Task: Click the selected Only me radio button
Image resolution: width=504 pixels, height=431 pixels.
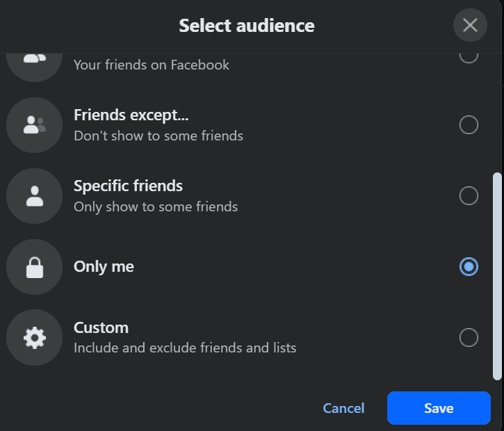Action: 469,267
